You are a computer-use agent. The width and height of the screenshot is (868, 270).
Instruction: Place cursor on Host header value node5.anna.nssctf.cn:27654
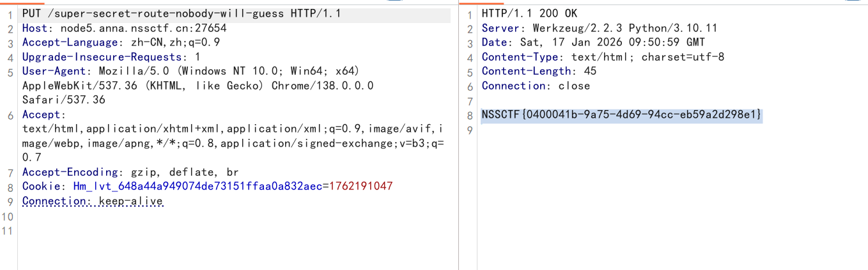(143, 28)
